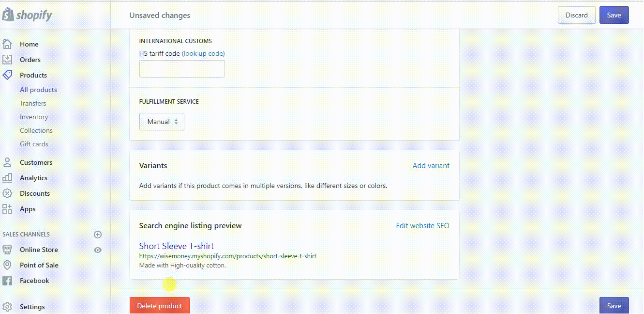Click the Unsaved changes label
Image resolution: width=644 pixels, height=314 pixels.
point(160,16)
